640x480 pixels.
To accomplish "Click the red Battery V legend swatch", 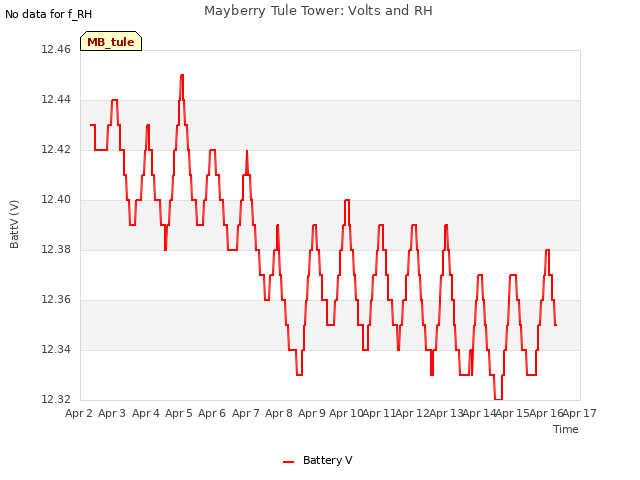I will pyautogui.click(x=289, y=462).
